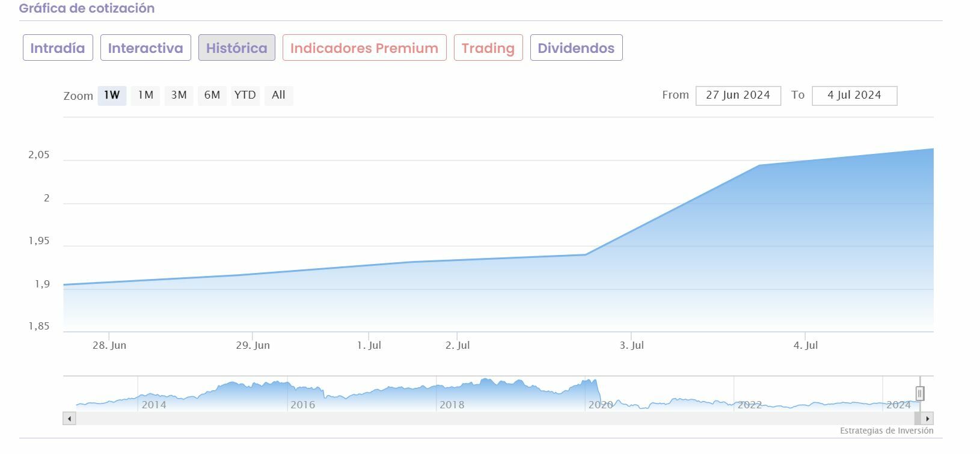Open Indicadores Premium tab

[x=364, y=48]
